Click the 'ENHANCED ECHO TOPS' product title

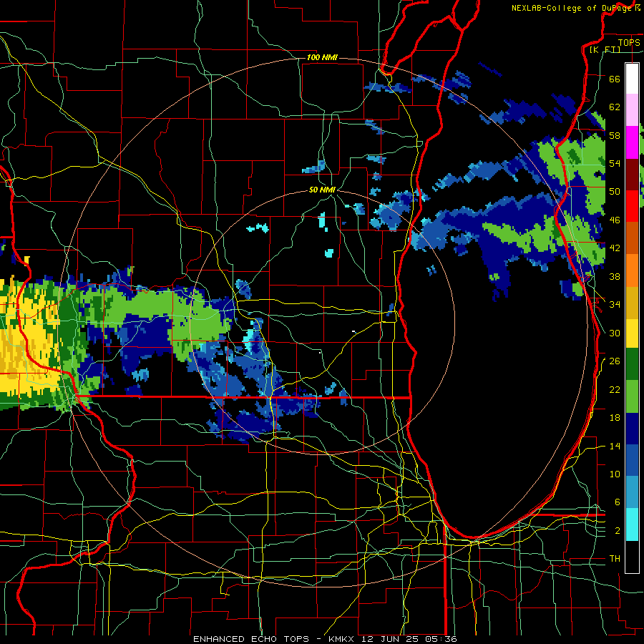click(251, 639)
